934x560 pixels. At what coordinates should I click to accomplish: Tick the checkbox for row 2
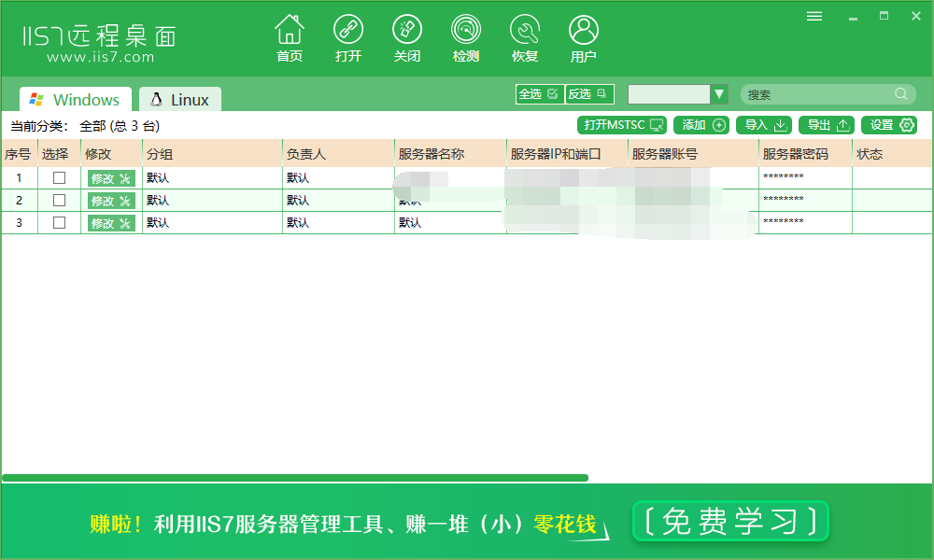tap(59, 200)
